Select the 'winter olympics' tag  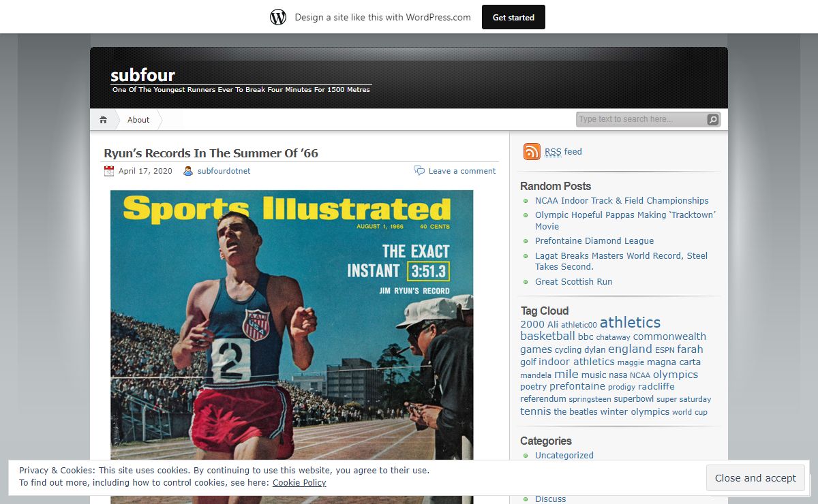[635, 411]
